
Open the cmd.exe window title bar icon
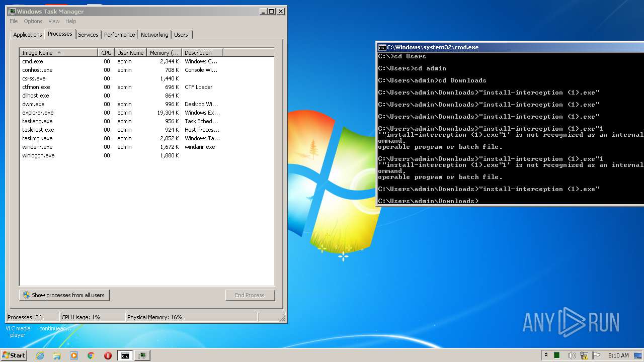382,47
